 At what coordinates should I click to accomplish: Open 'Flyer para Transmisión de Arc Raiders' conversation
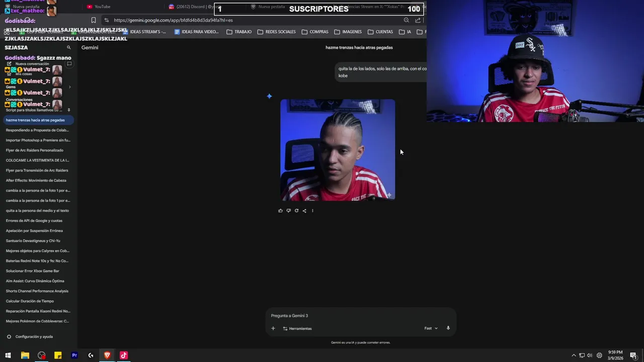37,170
